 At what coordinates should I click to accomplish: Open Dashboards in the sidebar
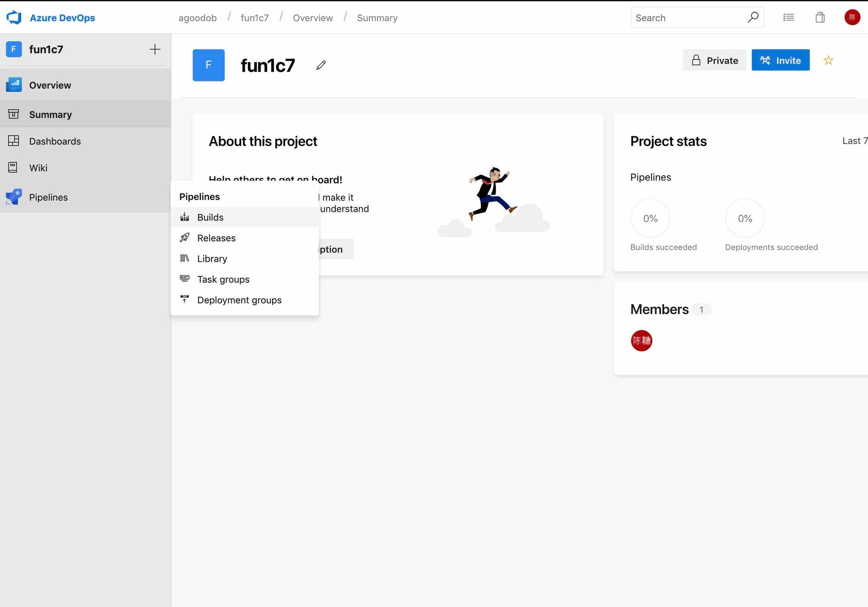click(55, 141)
